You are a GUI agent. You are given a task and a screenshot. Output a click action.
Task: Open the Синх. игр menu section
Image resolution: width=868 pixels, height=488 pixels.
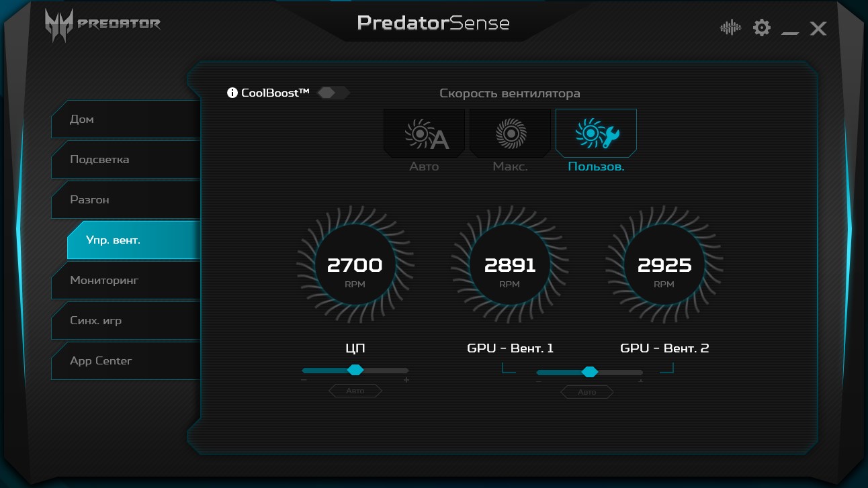126,321
